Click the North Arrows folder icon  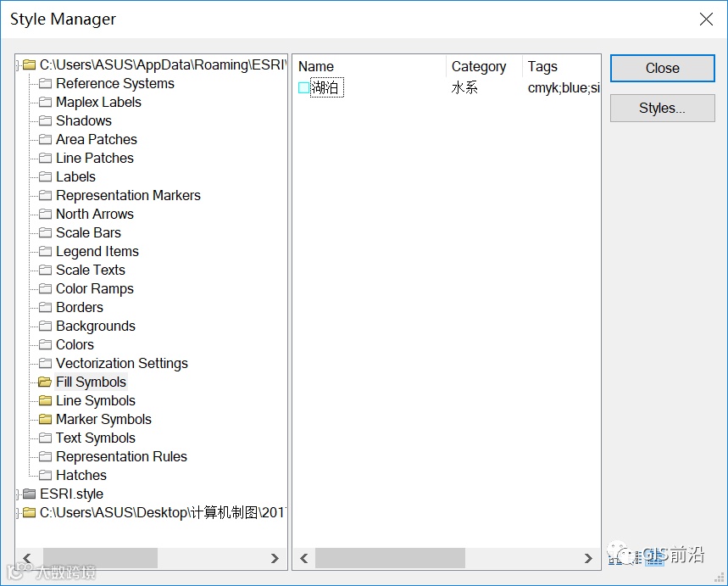point(45,214)
